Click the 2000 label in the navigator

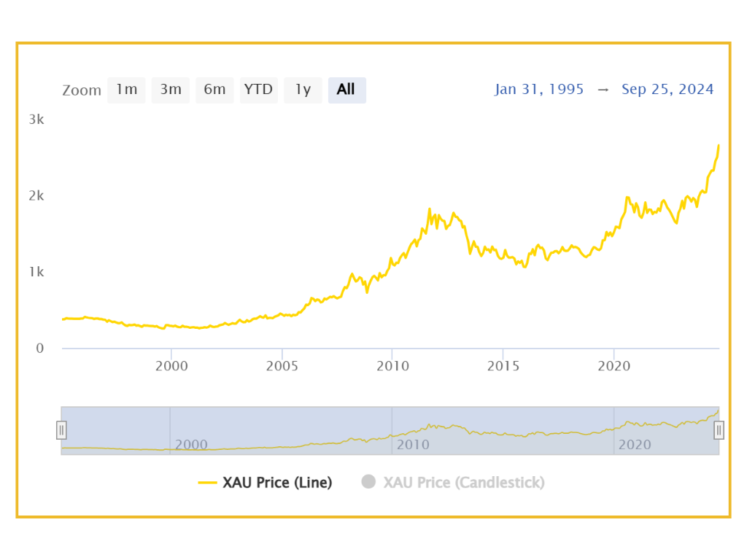[192, 445]
